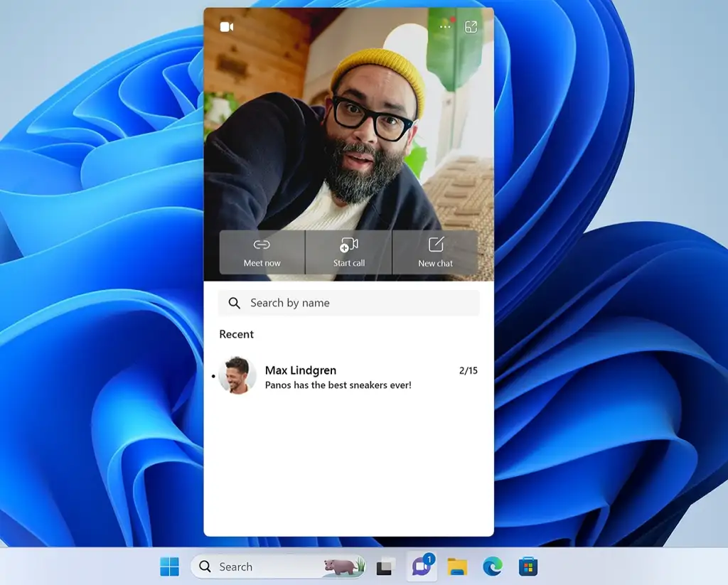Open Task View from the taskbar
The width and height of the screenshot is (728, 585).
coord(385,567)
